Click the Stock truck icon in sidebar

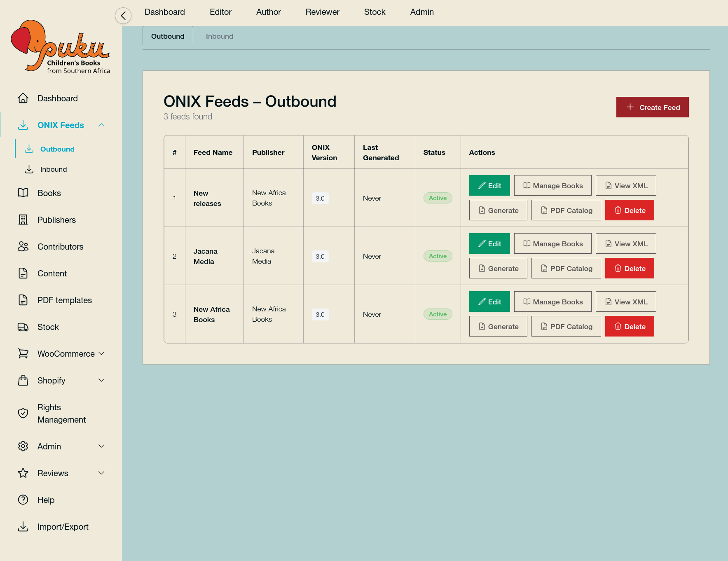[x=23, y=327]
